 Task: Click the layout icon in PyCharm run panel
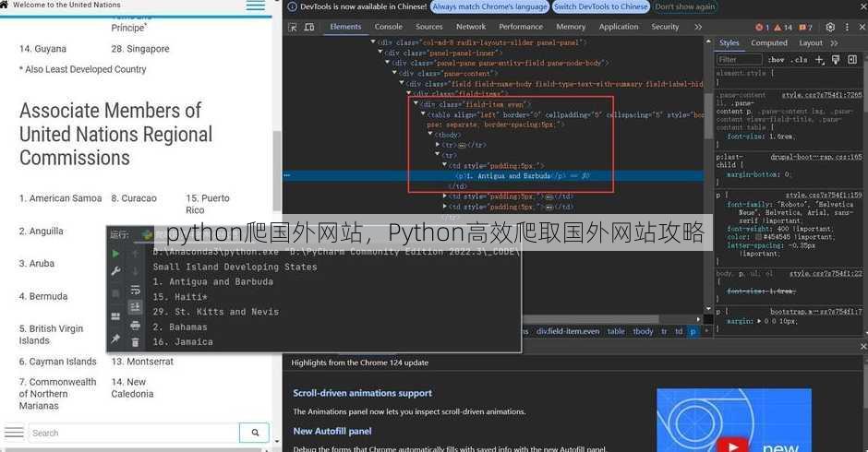(x=115, y=316)
